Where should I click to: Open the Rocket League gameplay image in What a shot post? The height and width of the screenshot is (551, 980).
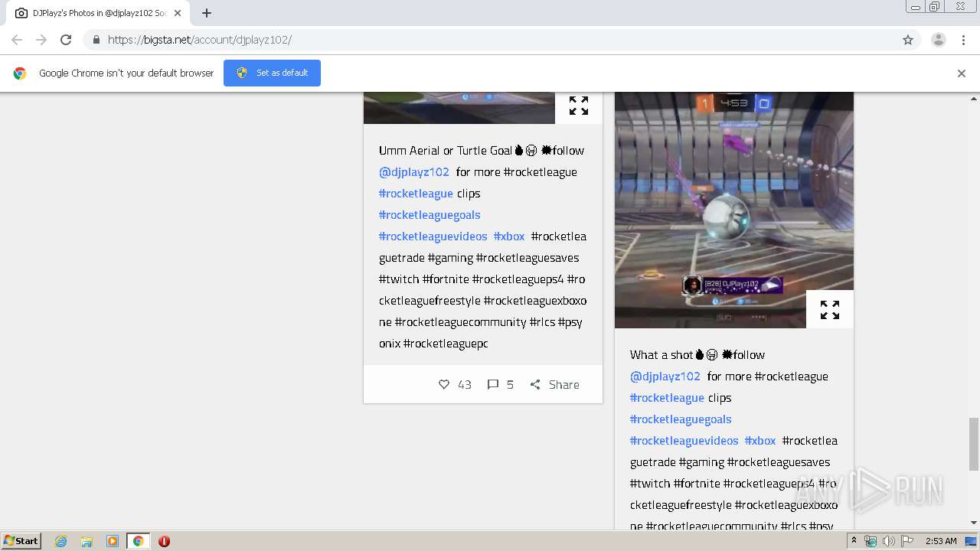733,210
